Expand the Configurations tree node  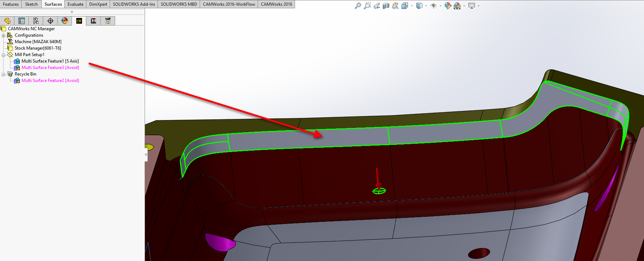pos(4,35)
